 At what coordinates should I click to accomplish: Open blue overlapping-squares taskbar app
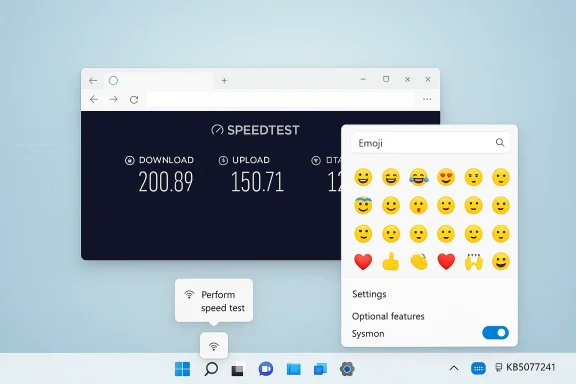point(320,369)
